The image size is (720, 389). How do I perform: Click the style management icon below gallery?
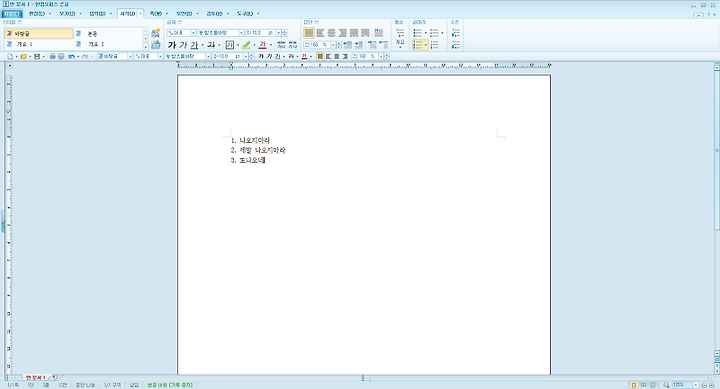click(156, 45)
